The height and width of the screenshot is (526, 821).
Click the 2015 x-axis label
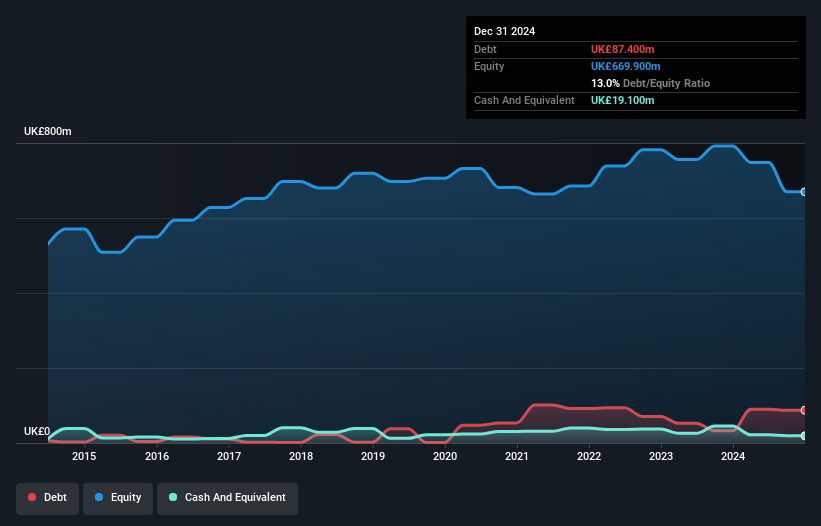tap(84, 456)
